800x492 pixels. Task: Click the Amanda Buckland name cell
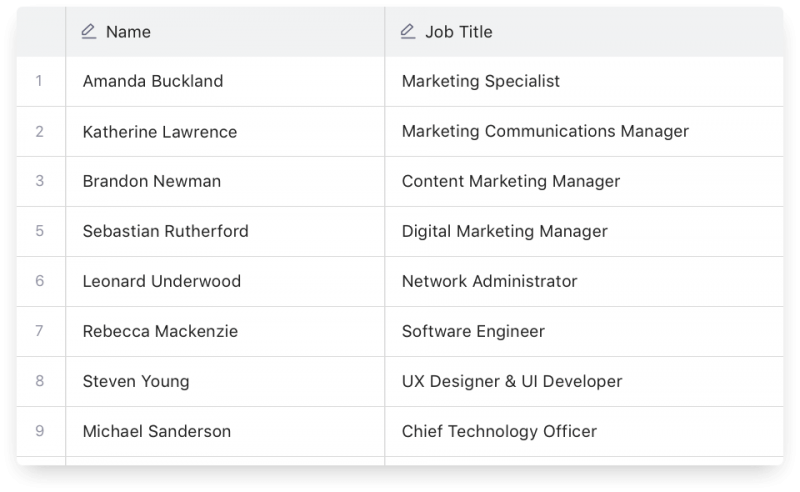[x=152, y=81]
